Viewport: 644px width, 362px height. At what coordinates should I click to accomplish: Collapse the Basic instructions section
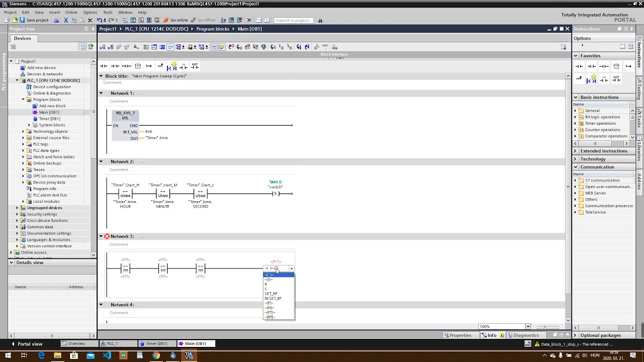(576, 97)
